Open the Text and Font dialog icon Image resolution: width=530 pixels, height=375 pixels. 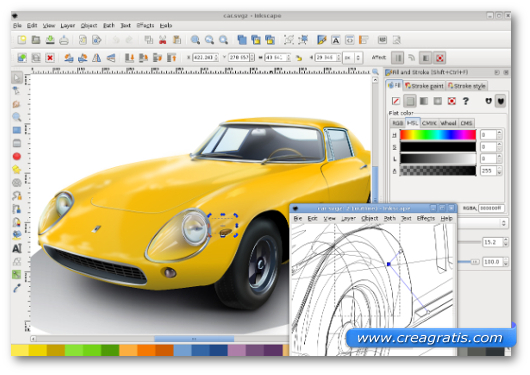coord(335,40)
